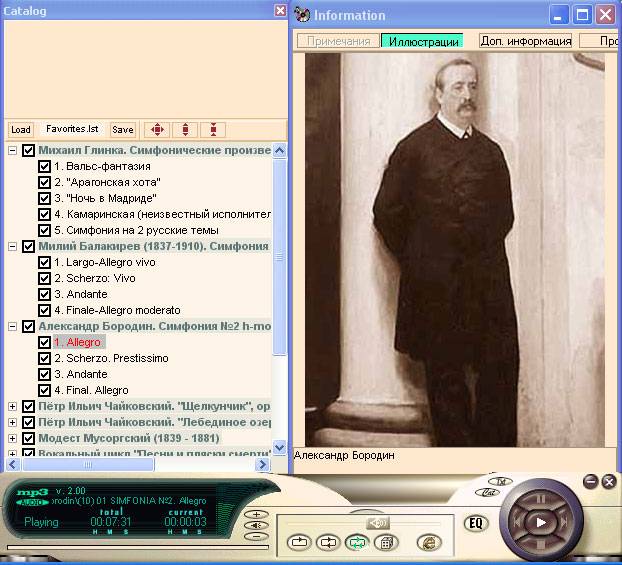Uncheck the "3. "Ночь в Мадриде"" checkbox

pos(44,198)
